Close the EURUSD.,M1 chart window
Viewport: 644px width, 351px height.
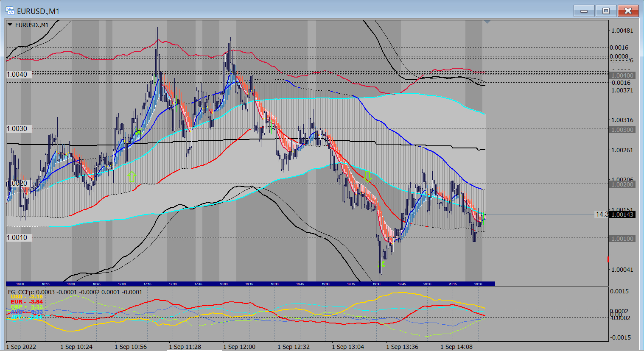pos(628,11)
